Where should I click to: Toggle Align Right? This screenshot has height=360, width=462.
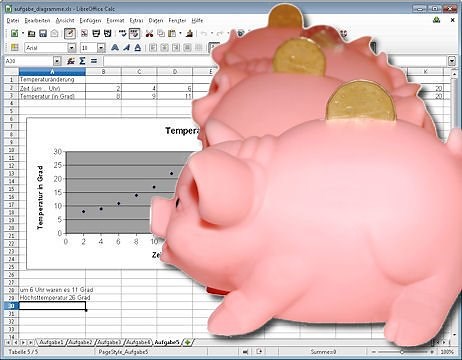click(176, 48)
